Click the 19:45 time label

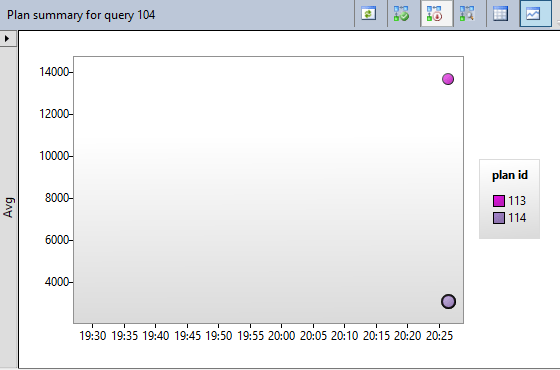point(187,336)
